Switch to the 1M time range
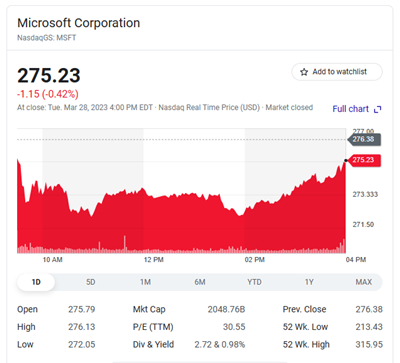Image resolution: width=400 pixels, height=363 pixels. (145, 282)
